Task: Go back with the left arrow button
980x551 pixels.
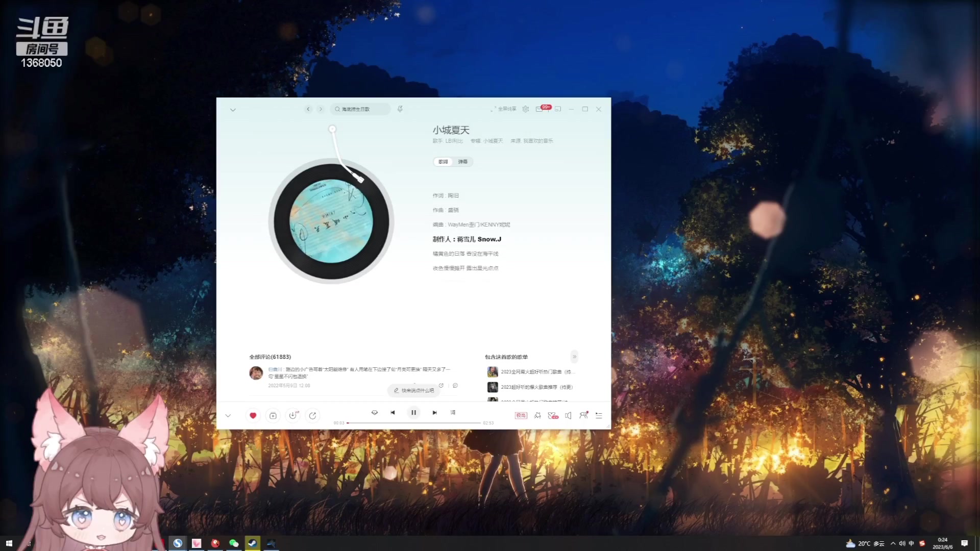Action: point(308,109)
